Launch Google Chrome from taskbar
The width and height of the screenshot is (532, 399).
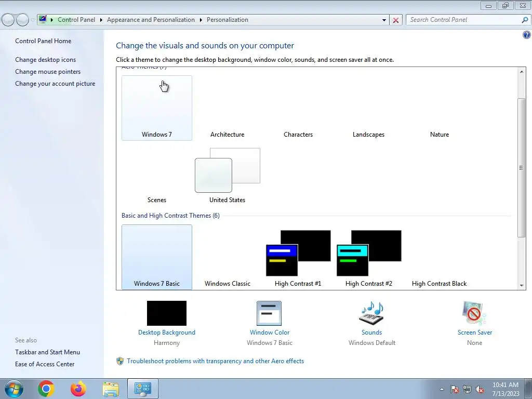coord(46,389)
